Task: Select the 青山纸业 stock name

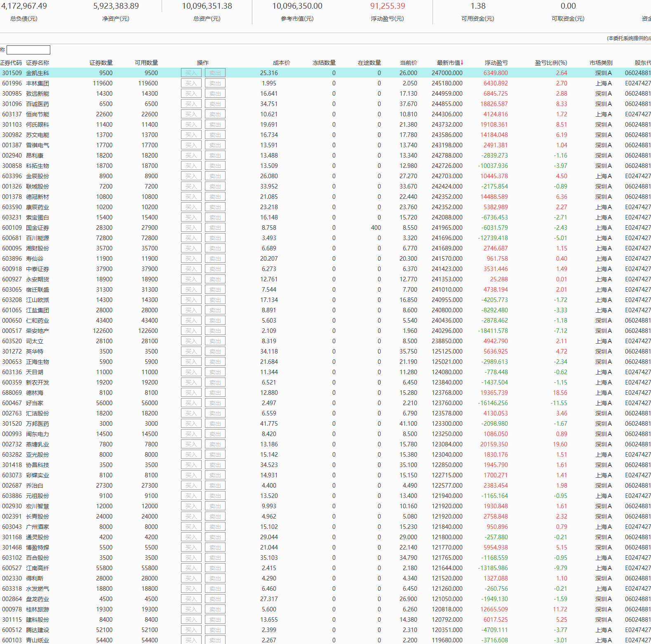Action: pyautogui.click(x=38, y=640)
